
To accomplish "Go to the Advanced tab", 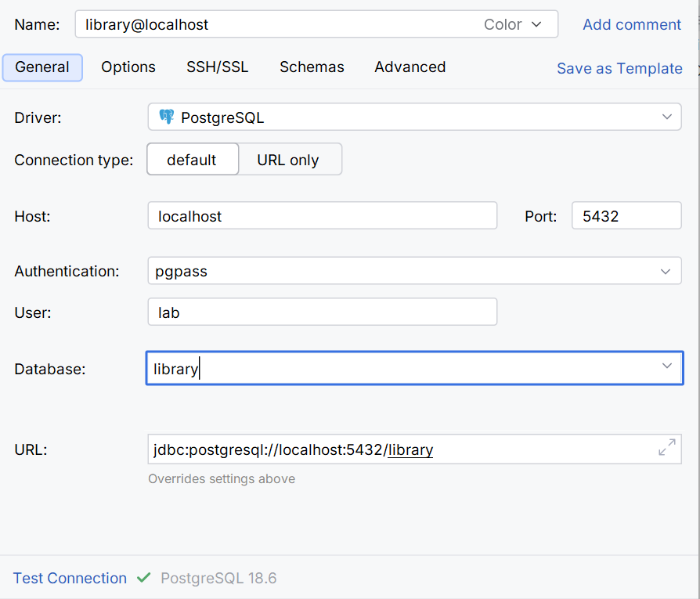I will point(410,67).
